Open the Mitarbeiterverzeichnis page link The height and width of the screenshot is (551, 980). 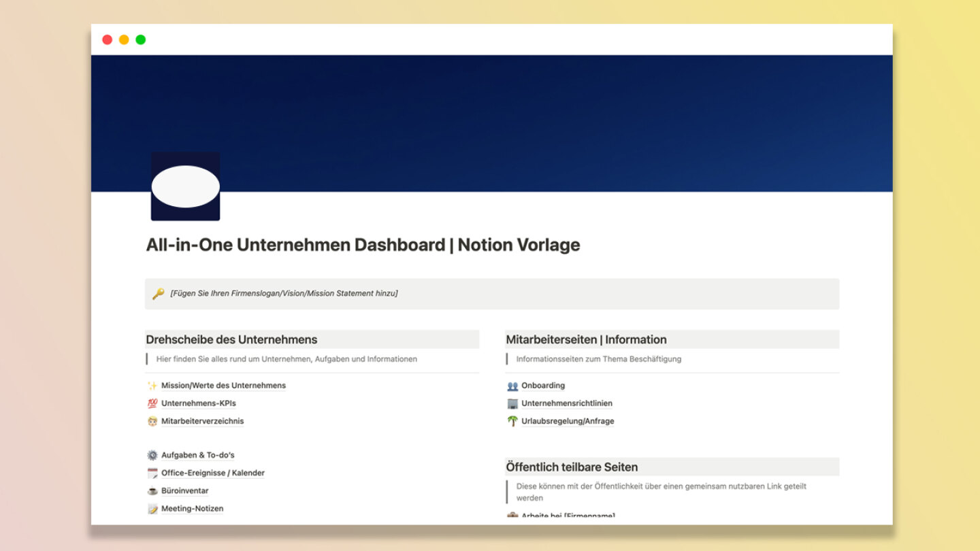tap(202, 421)
